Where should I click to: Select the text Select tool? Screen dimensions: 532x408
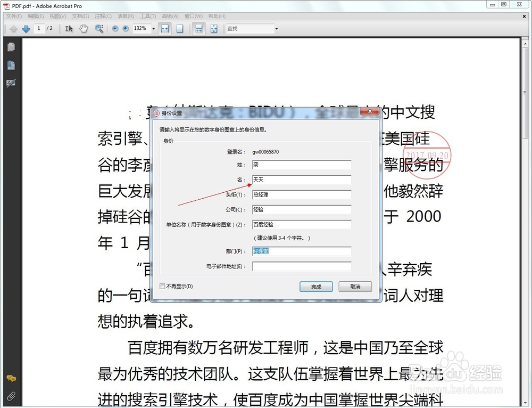point(69,29)
